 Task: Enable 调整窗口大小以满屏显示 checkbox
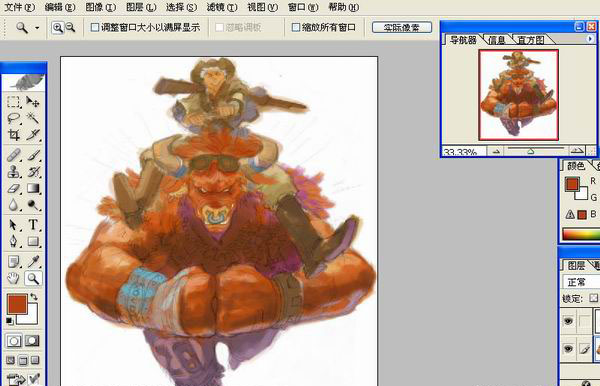tap(95, 27)
